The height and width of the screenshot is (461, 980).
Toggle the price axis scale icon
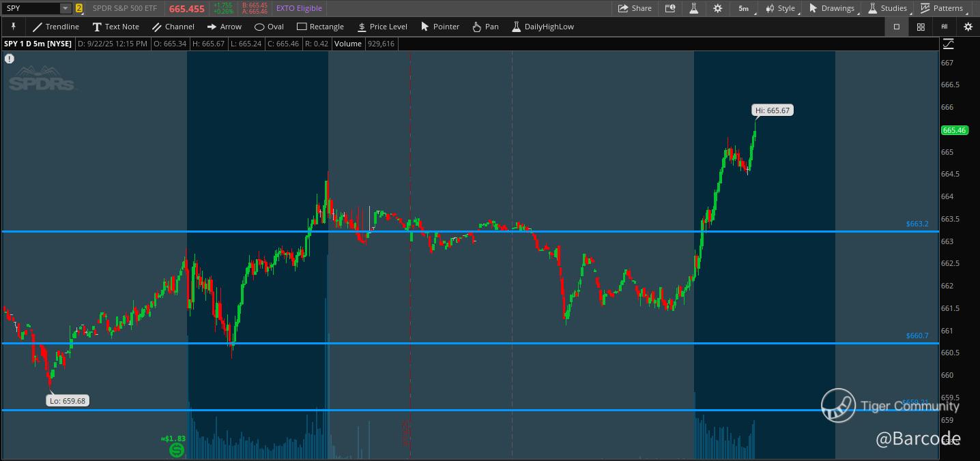(x=948, y=44)
